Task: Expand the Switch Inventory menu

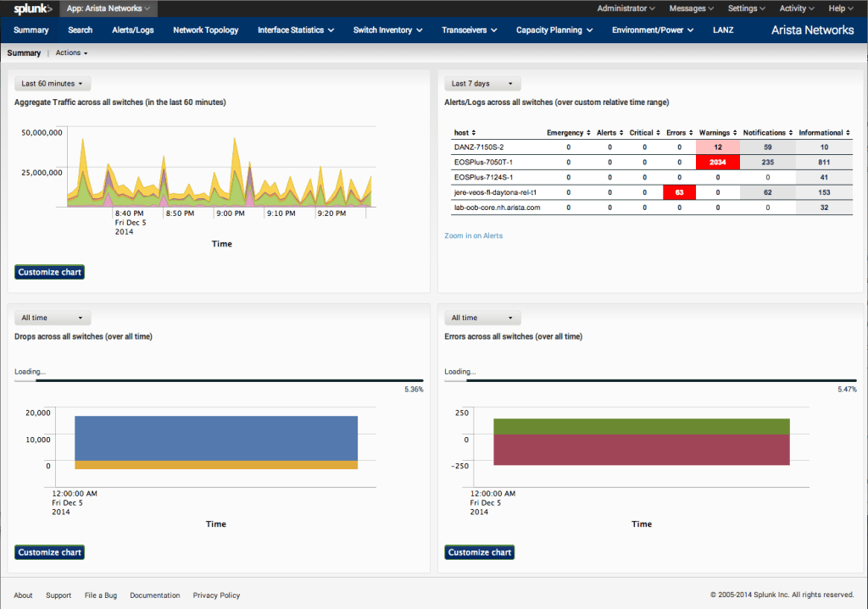Action: click(x=388, y=30)
